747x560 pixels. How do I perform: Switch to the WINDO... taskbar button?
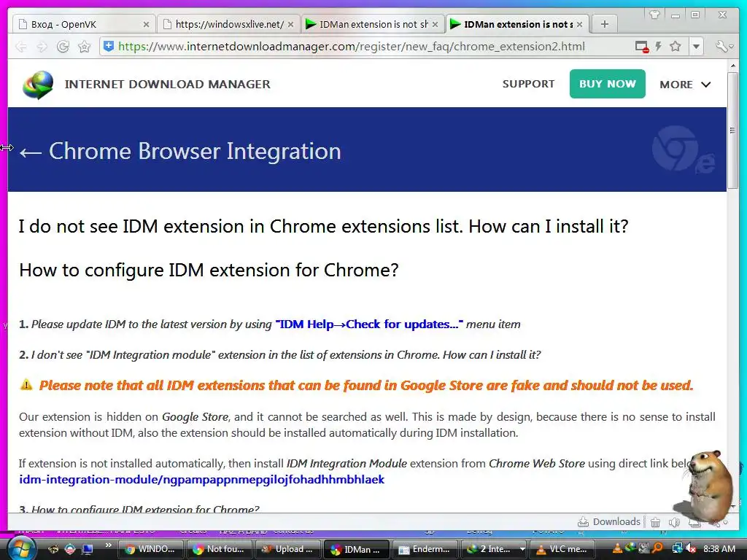[x=150, y=549]
